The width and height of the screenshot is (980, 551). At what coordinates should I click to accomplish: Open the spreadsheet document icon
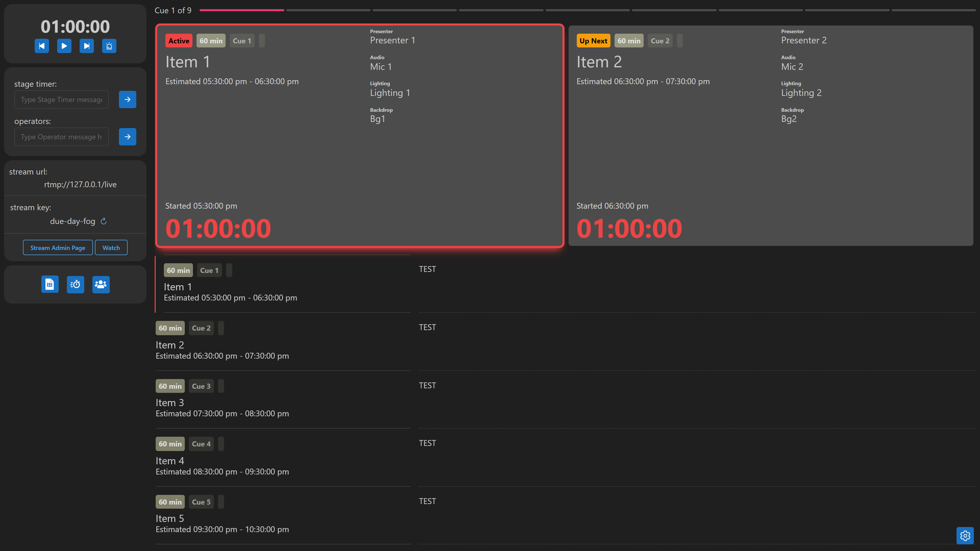[50, 284]
